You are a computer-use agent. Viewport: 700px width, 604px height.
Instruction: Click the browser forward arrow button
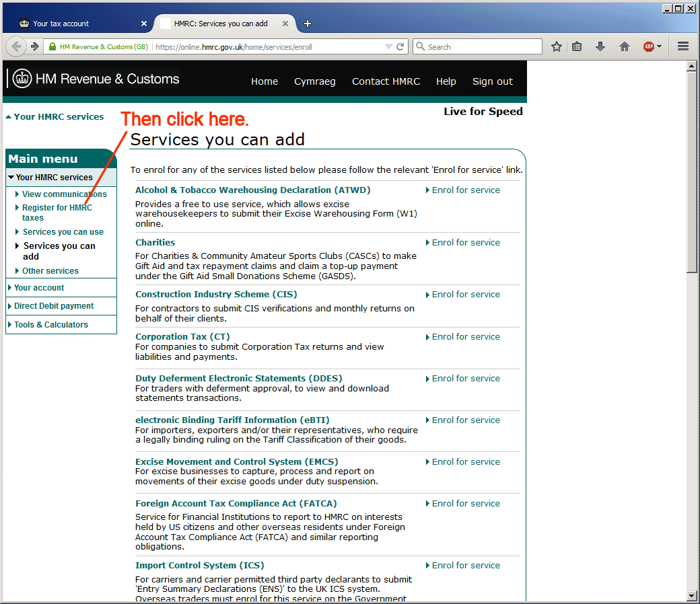click(34, 46)
